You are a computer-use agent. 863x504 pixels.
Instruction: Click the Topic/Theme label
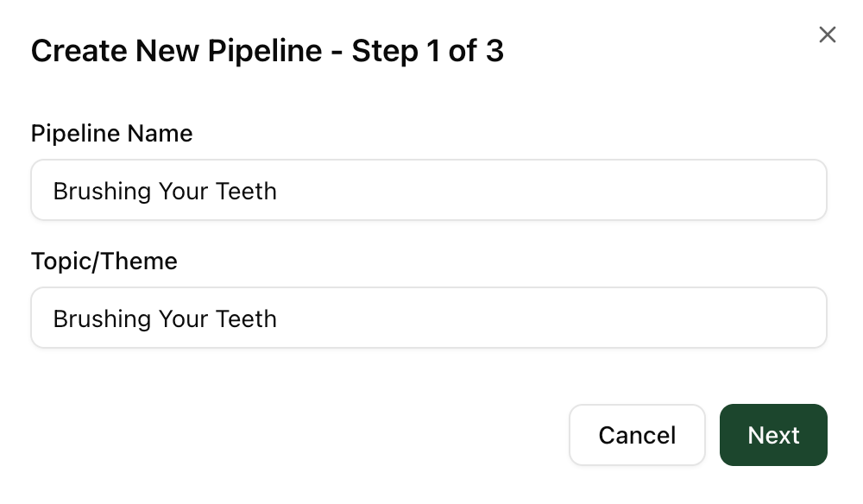point(104,261)
